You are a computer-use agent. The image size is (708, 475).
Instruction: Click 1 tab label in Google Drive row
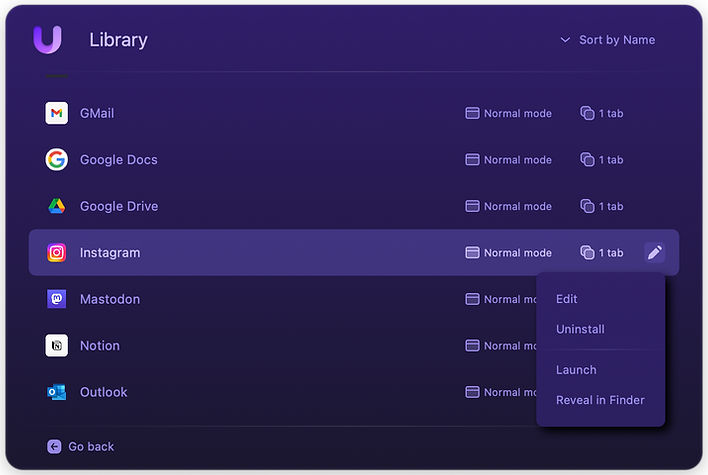(x=611, y=206)
